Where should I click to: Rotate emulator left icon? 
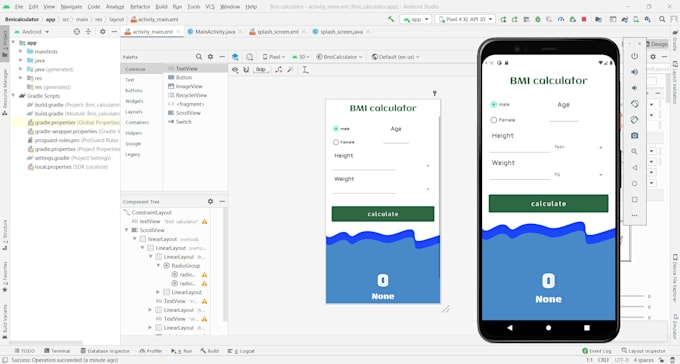(x=634, y=104)
